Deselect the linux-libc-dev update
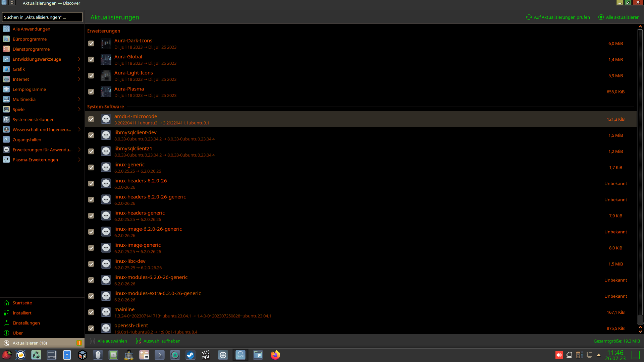This screenshot has height=362, width=644. coord(91,264)
